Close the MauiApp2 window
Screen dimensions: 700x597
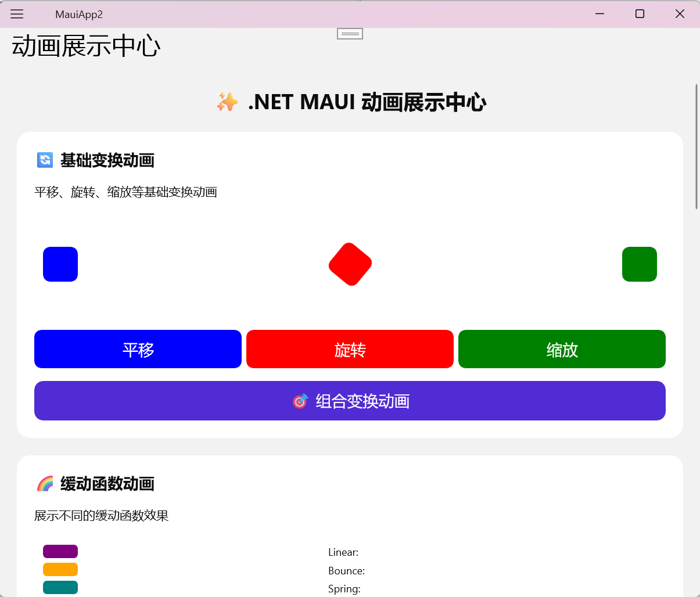coord(680,14)
